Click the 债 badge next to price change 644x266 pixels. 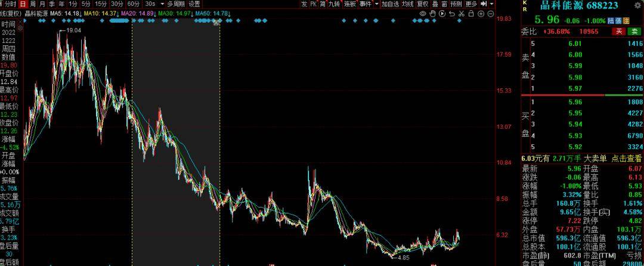[x=618, y=20]
